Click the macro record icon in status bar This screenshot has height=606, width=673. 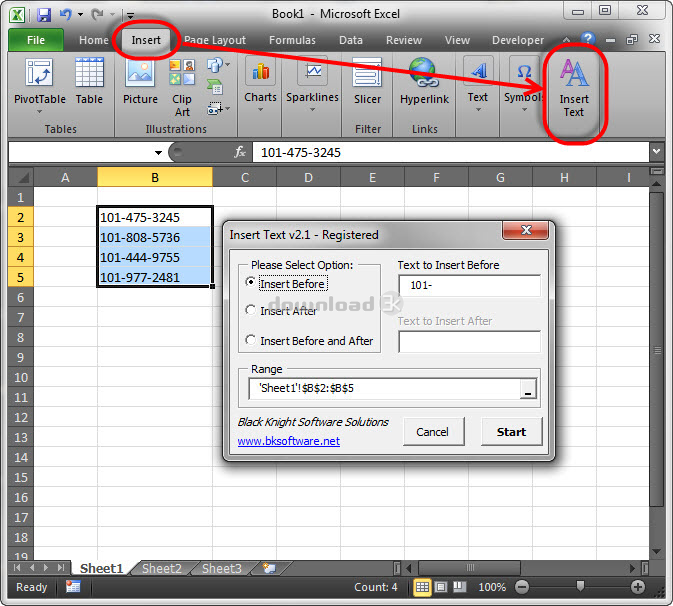click(x=73, y=587)
